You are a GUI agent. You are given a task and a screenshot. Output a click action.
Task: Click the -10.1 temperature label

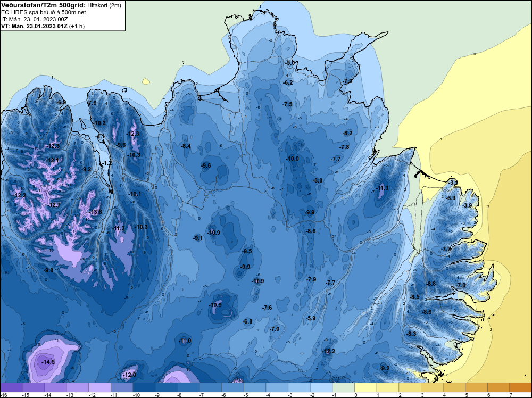pos(135,194)
